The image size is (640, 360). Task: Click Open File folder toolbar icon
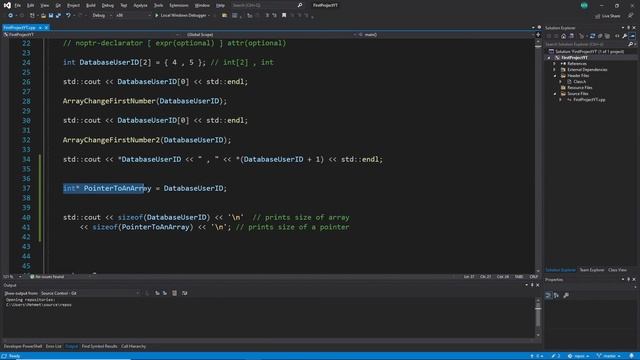coord(43,16)
